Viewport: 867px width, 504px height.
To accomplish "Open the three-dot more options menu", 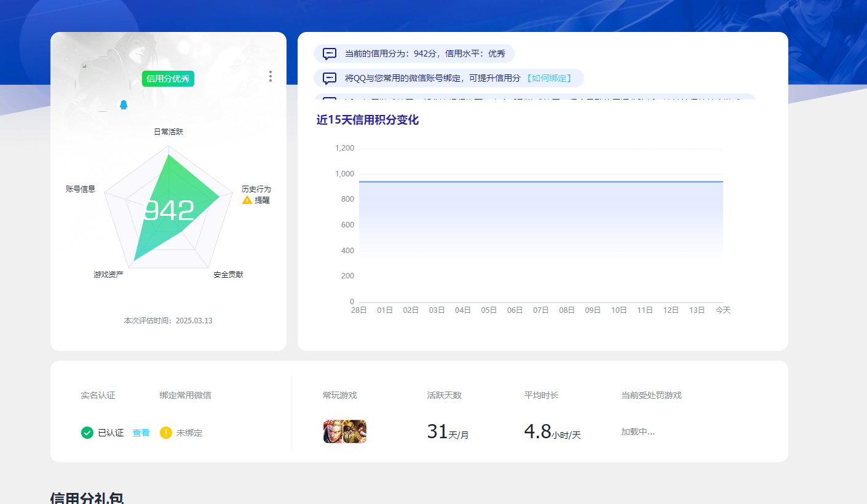I will point(271,76).
